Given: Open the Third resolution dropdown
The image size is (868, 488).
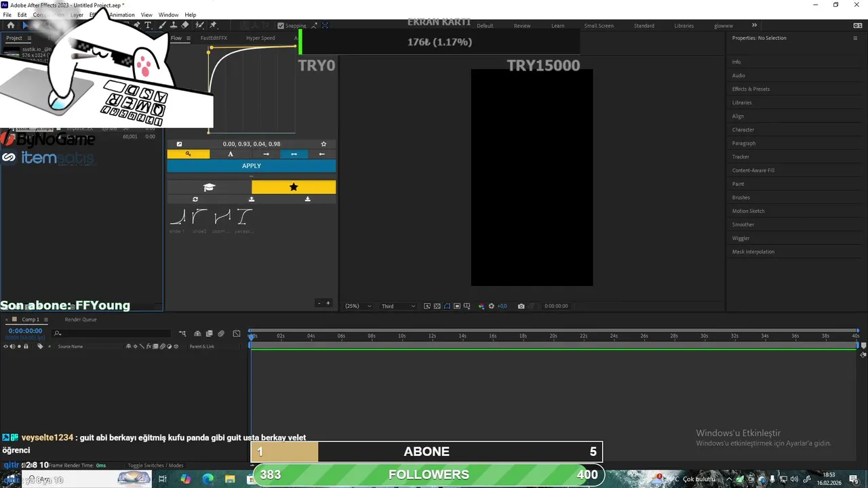Looking at the screenshot, I should coord(399,306).
